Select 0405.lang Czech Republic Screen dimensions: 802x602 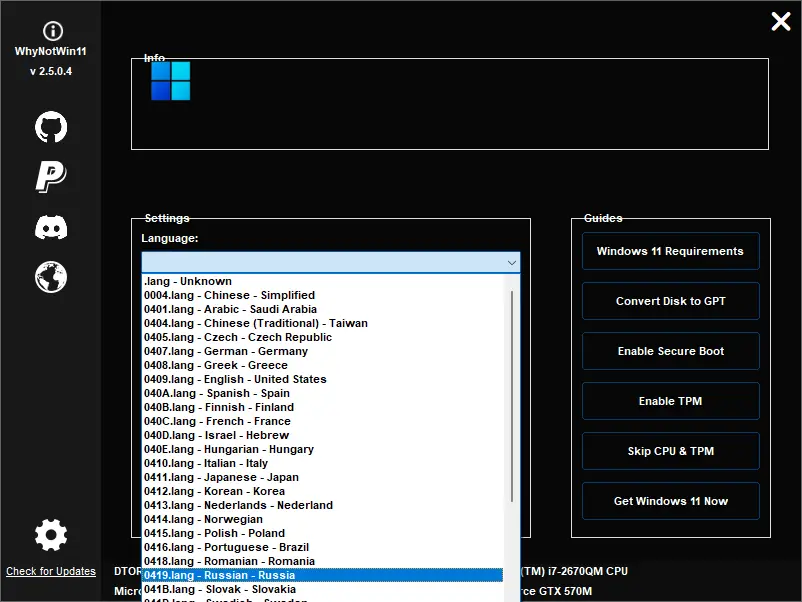coord(323,338)
